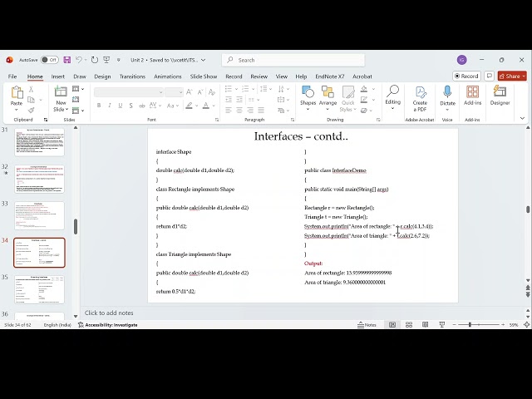Toggle Notes pane in status bar
This screenshot has width=532, height=399.
pos(367,325)
